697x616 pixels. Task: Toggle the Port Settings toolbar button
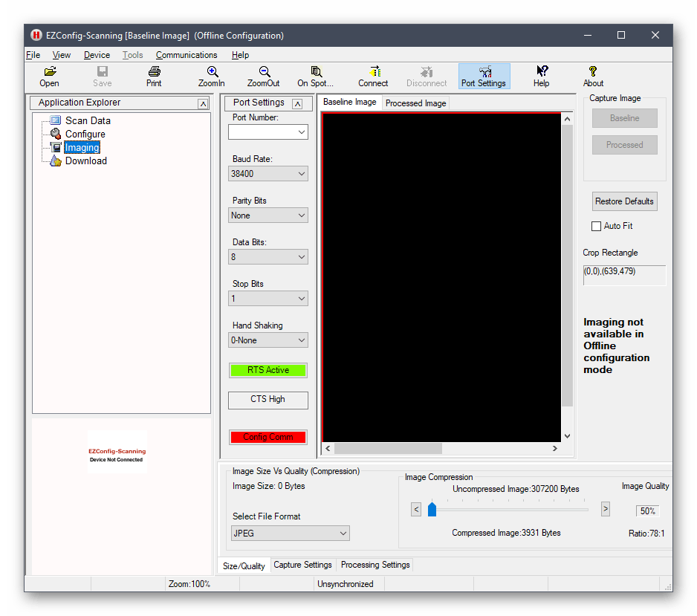484,77
